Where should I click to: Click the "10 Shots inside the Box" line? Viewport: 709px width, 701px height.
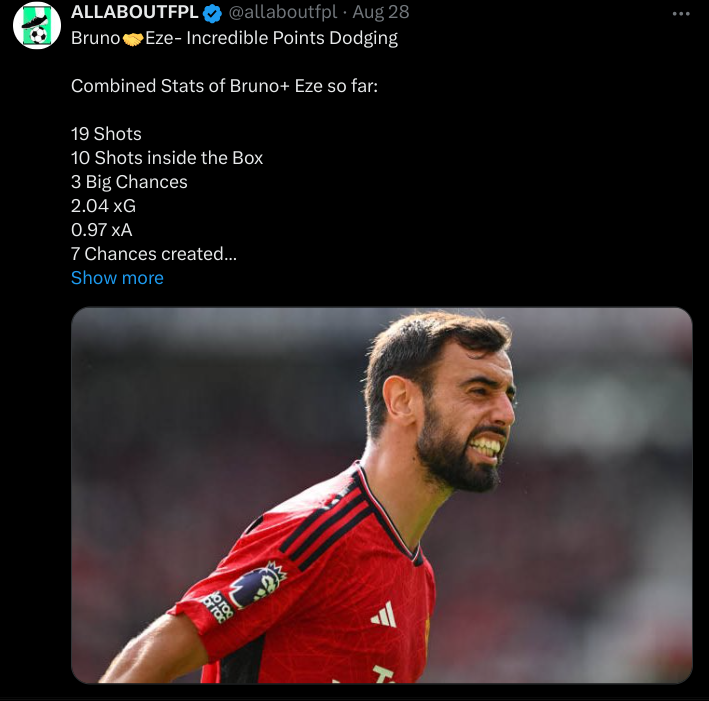click(167, 158)
